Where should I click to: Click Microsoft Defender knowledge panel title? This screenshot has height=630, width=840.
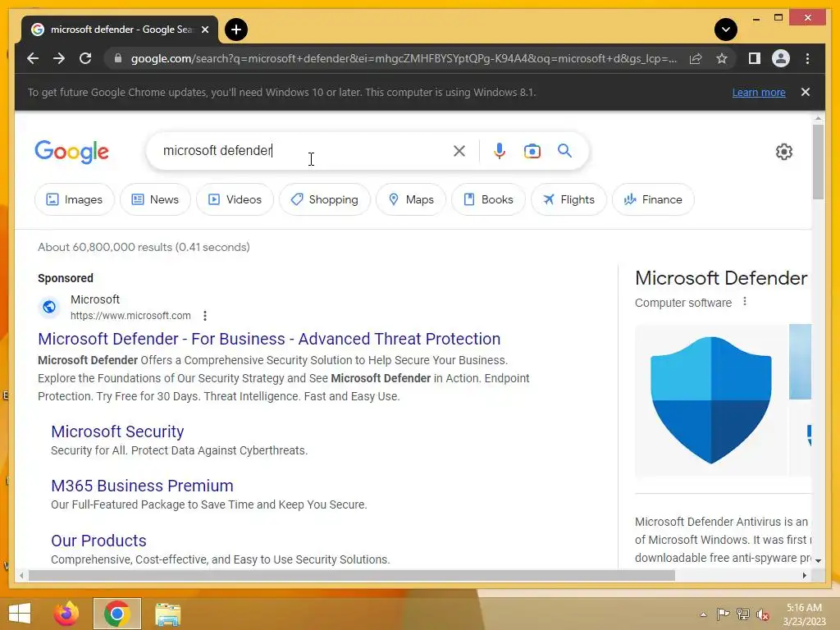(720, 278)
